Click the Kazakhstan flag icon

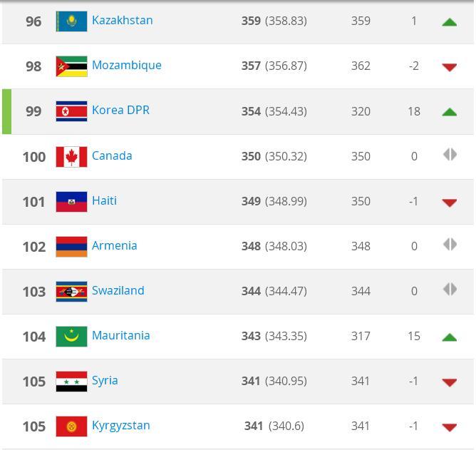point(72,21)
